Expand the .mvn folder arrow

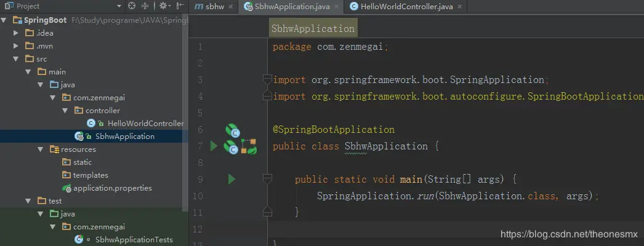point(16,46)
